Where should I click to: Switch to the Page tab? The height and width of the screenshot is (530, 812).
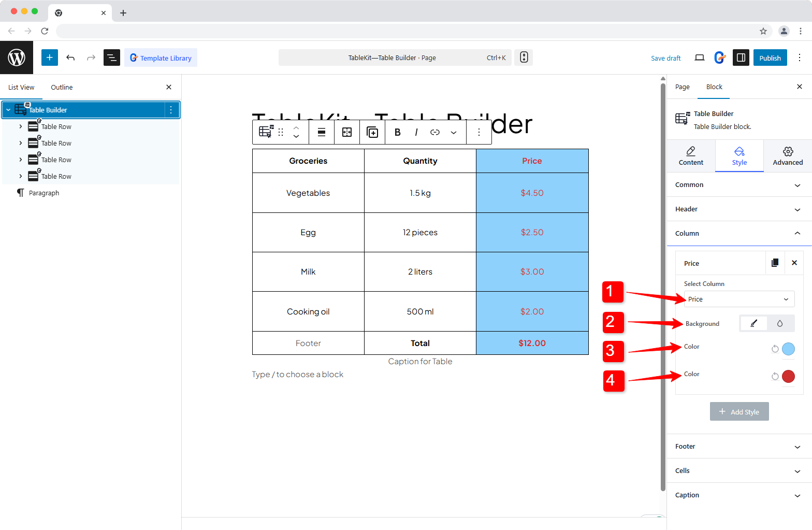[682, 87]
